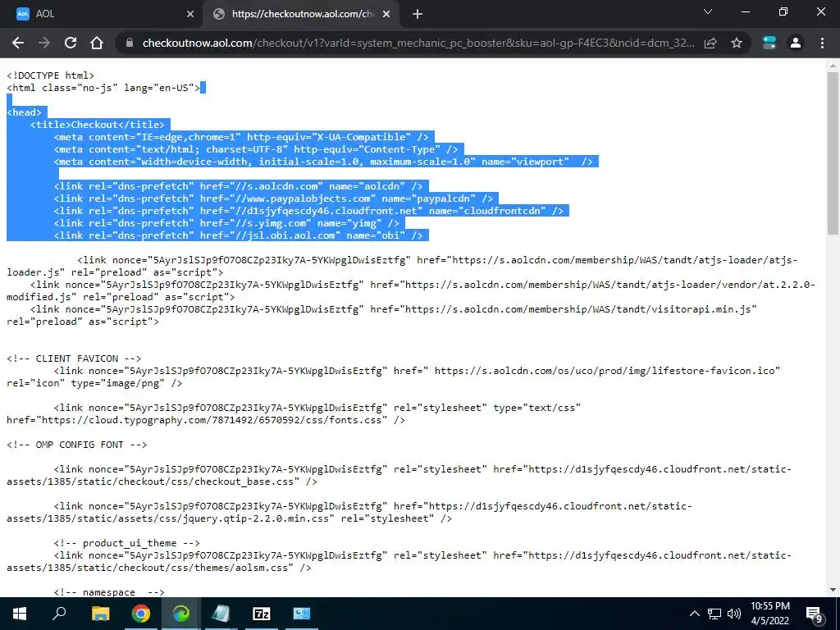Bookmark this page with the star
840x630 pixels.
click(737, 43)
